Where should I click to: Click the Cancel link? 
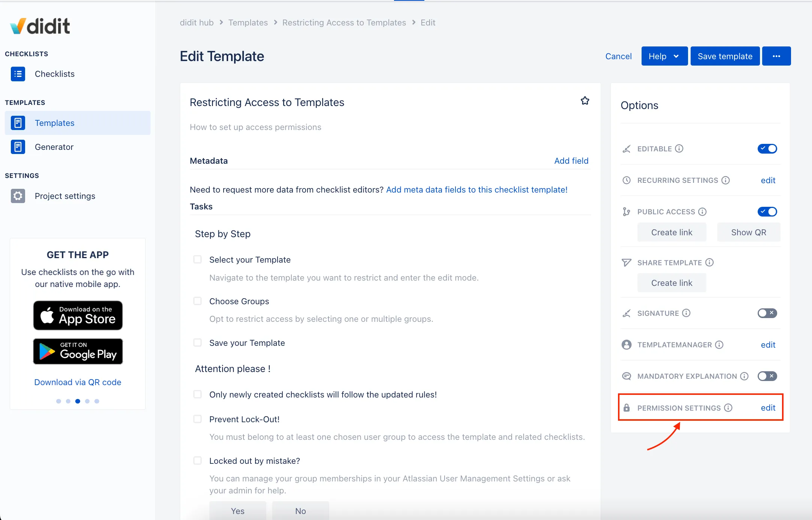coord(618,56)
